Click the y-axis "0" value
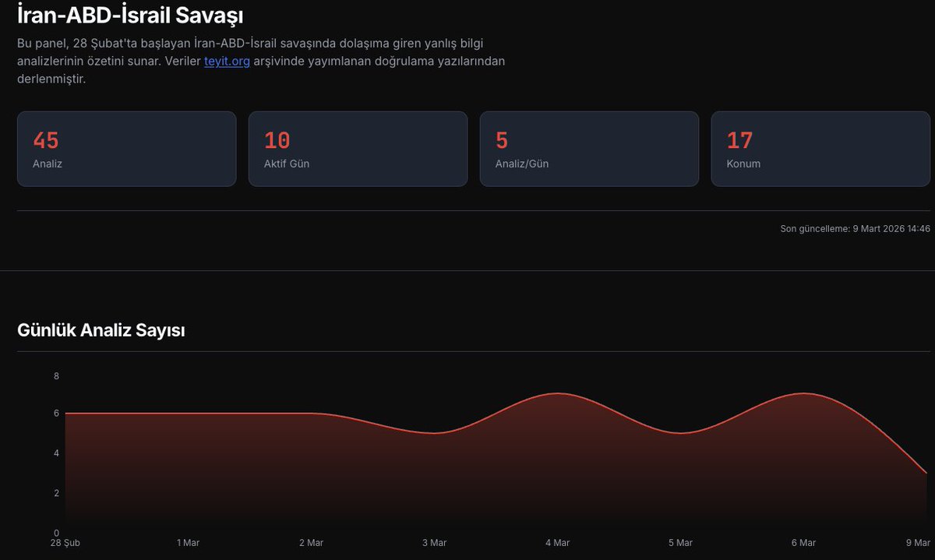The image size is (935, 560). pos(55,534)
